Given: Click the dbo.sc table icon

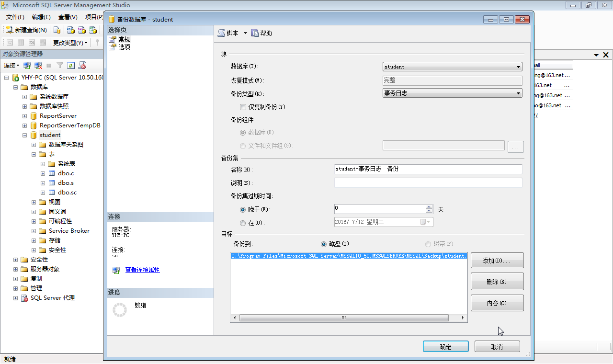Looking at the screenshot, I should point(52,193).
